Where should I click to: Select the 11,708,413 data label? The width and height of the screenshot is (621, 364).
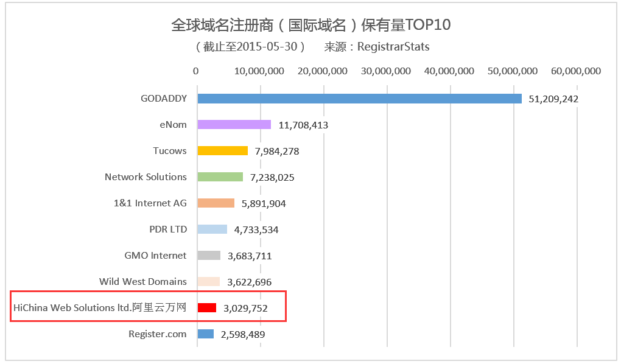[x=303, y=125]
